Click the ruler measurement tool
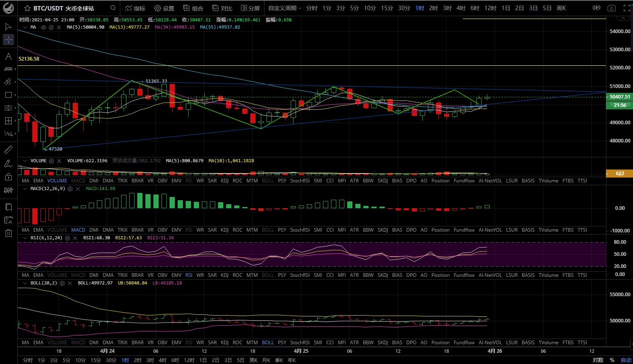 (8, 150)
